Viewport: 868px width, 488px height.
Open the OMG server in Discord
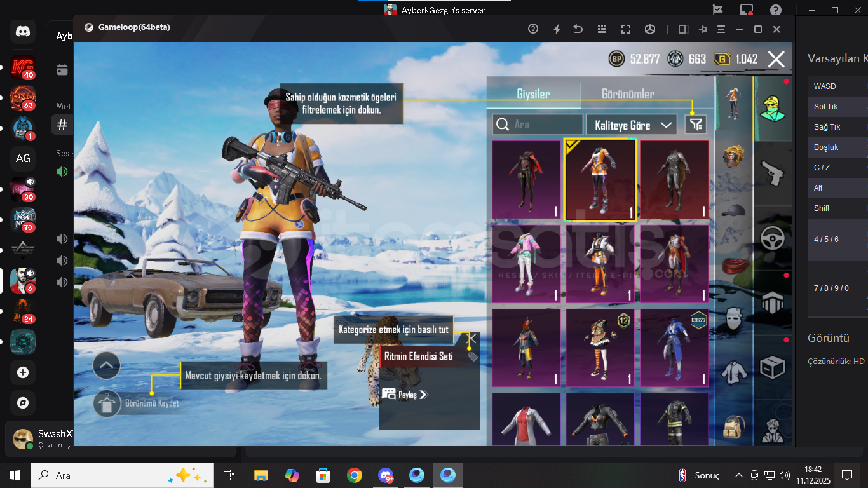pyautogui.click(x=23, y=97)
